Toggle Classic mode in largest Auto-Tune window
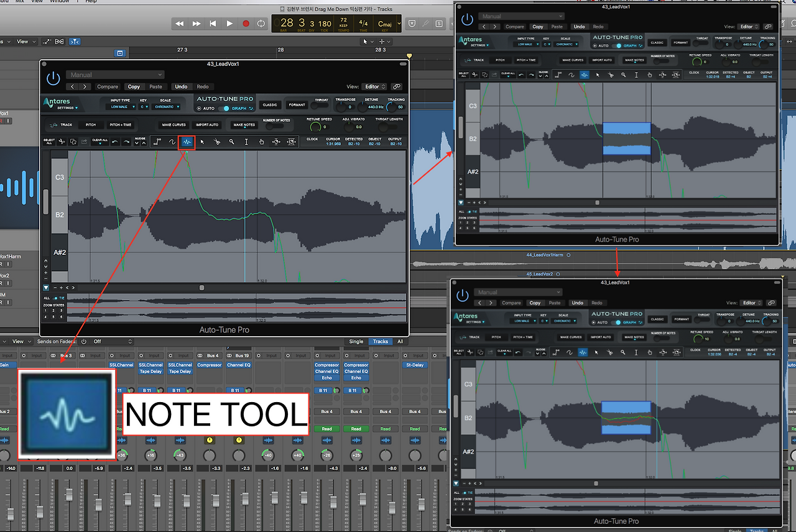Screen dimensions: 796x532 pyautogui.click(x=270, y=105)
